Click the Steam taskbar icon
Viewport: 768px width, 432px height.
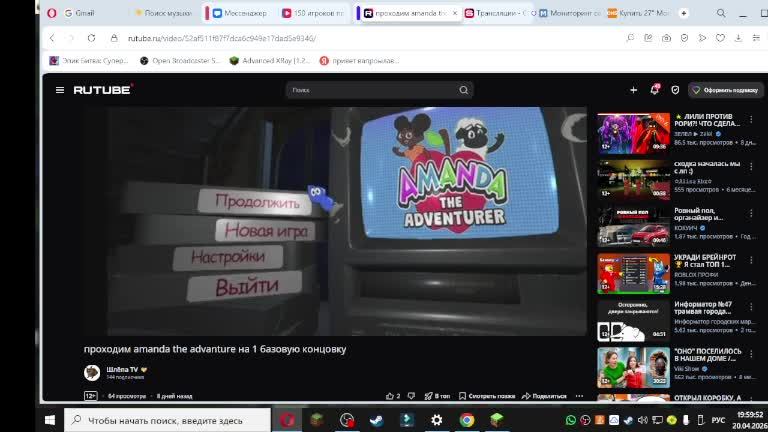(376, 420)
